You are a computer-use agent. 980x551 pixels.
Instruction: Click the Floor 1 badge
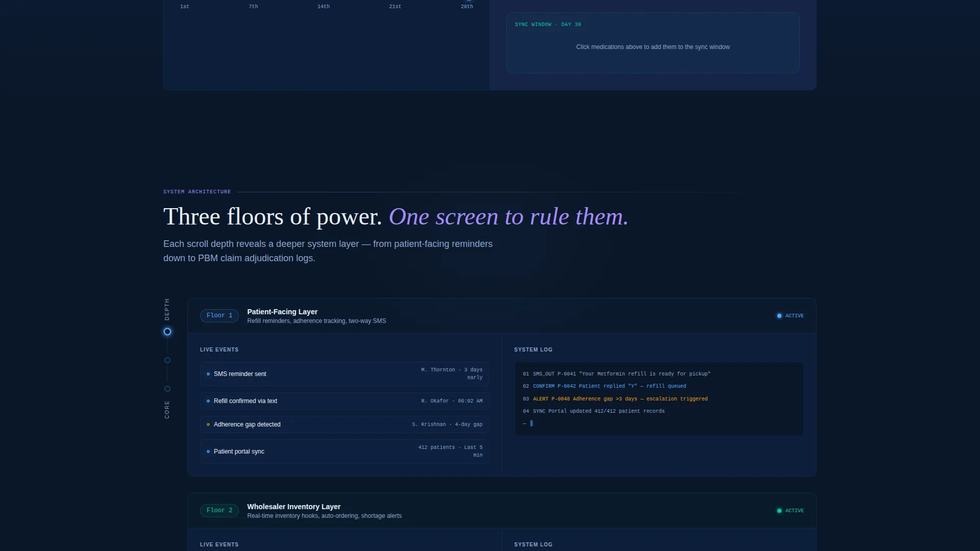(219, 315)
